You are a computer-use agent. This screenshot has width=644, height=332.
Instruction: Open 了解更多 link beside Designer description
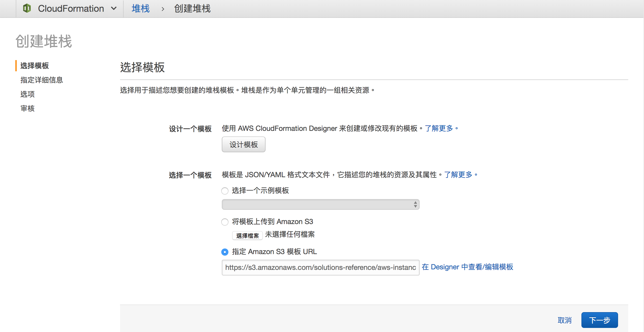coord(441,128)
